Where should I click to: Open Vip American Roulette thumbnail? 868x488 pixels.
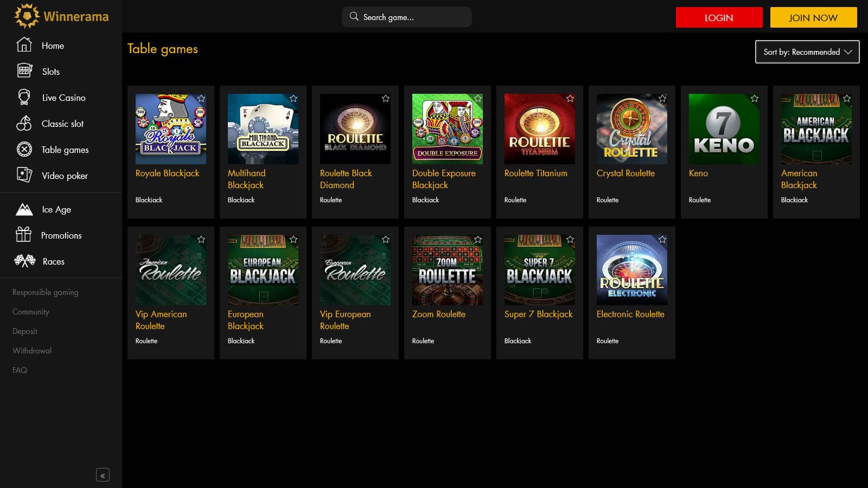click(171, 270)
